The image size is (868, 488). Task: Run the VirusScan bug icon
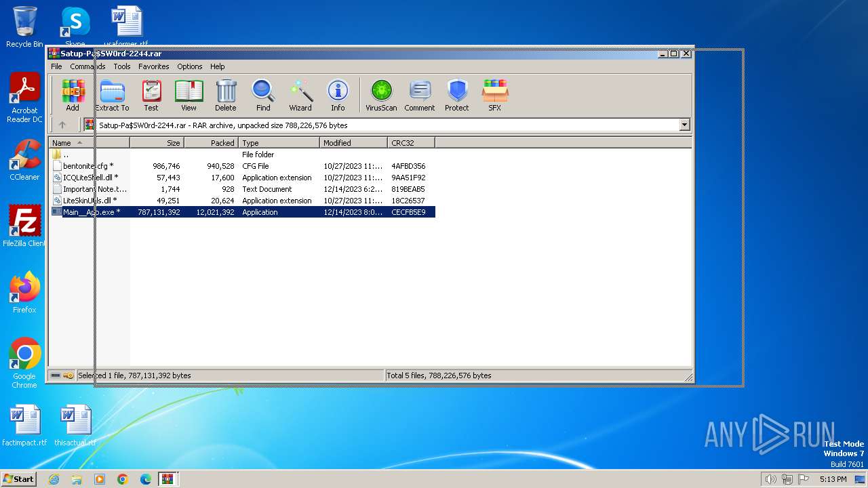point(381,95)
